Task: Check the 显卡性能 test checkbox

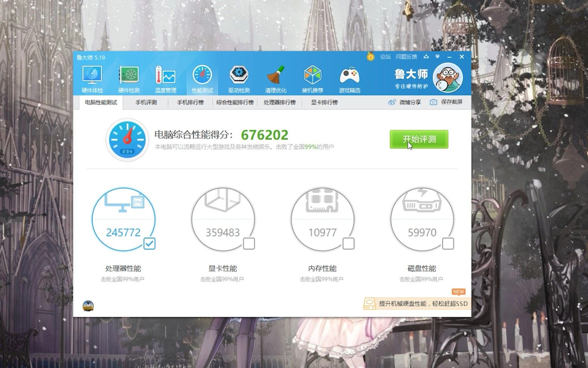Action: (x=249, y=243)
